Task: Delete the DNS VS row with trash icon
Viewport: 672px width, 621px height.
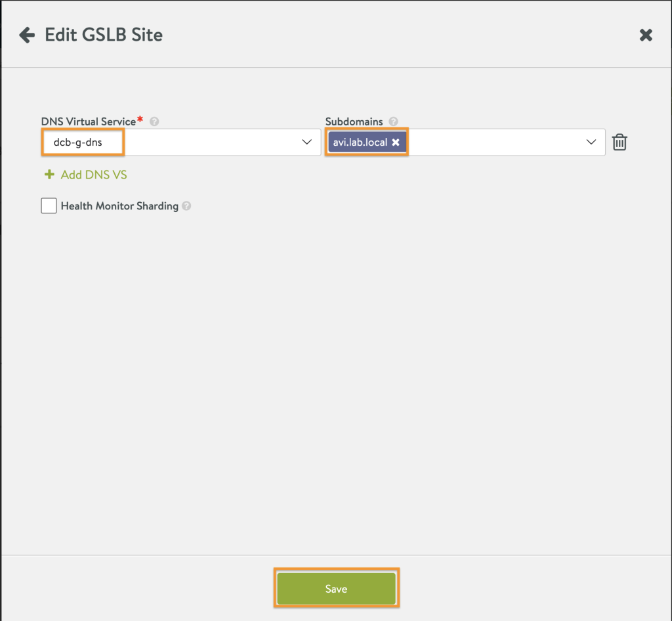Action: click(619, 142)
